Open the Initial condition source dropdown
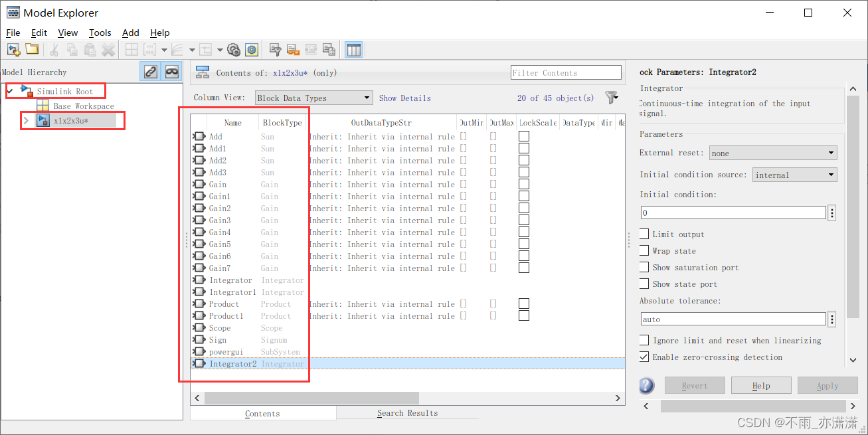The height and width of the screenshot is (435, 868). pyautogui.click(x=794, y=175)
